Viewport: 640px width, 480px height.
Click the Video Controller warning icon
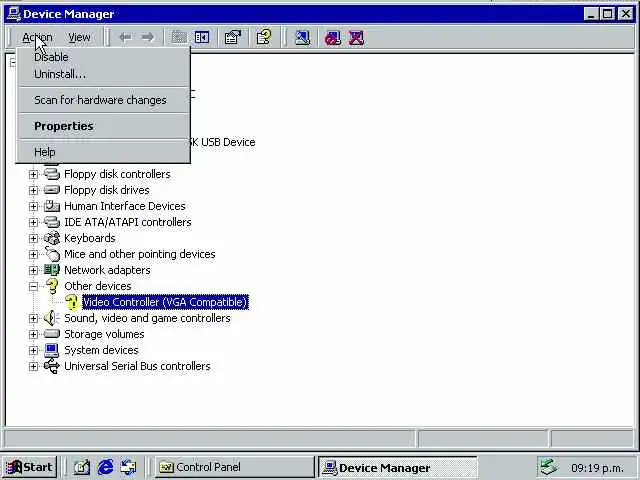(x=71, y=302)
